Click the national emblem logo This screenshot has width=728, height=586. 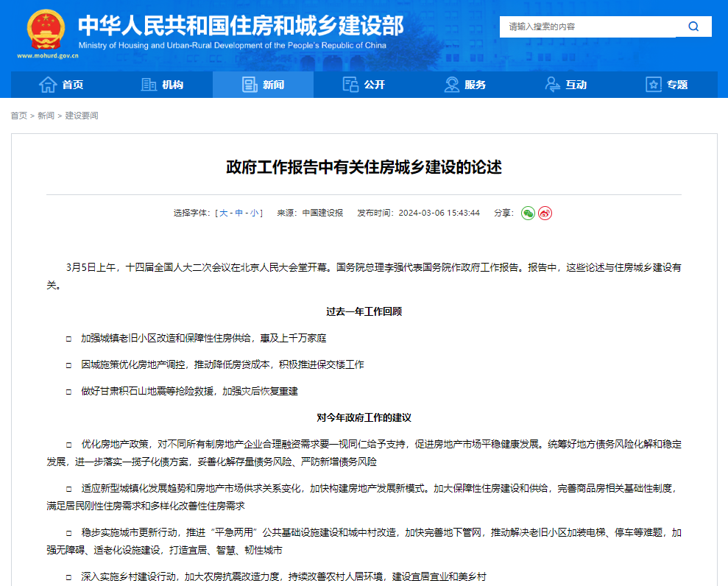coord(47,29)
